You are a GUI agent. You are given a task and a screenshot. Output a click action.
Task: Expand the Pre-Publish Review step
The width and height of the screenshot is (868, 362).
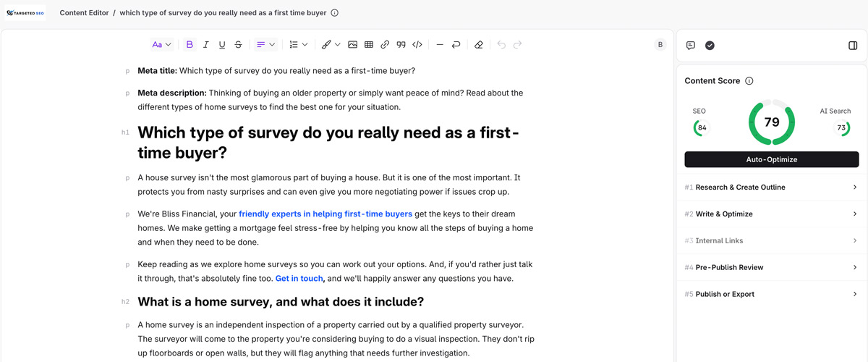pyautogui.click(x=772, y=267)
